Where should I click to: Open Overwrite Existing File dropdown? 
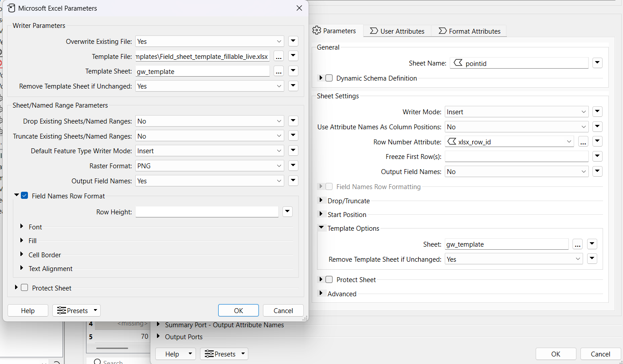[x=210, y=41]
